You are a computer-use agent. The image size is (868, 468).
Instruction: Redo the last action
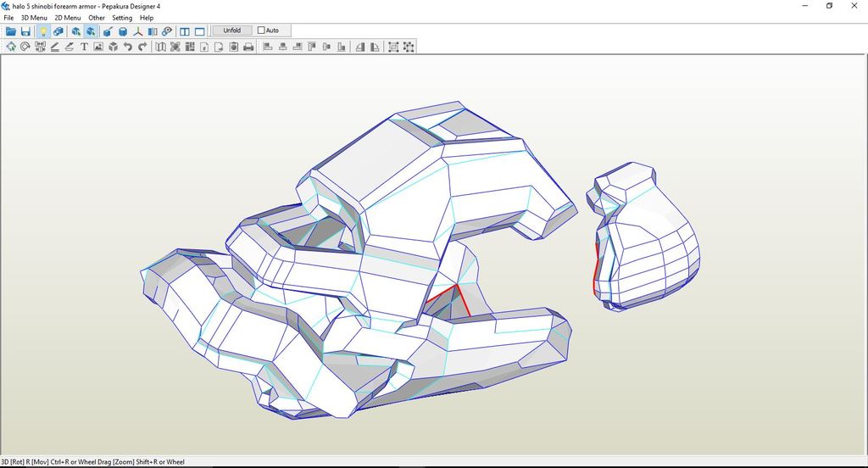pos(142,47)
